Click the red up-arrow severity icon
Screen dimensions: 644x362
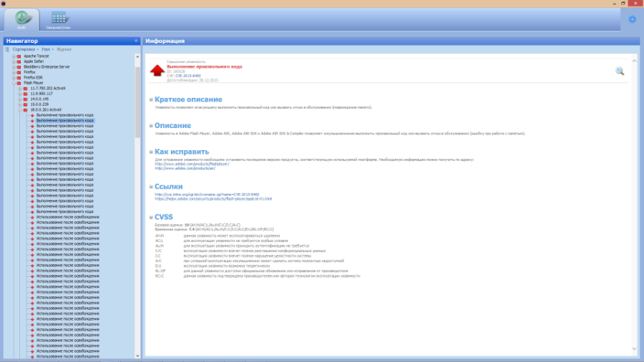click(157, 71)
